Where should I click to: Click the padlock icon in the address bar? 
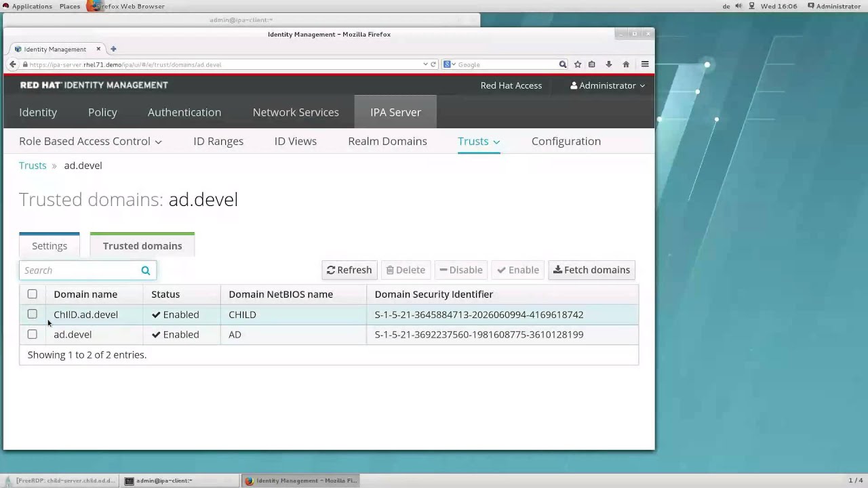pyautogui.click(x=25, y=64)
